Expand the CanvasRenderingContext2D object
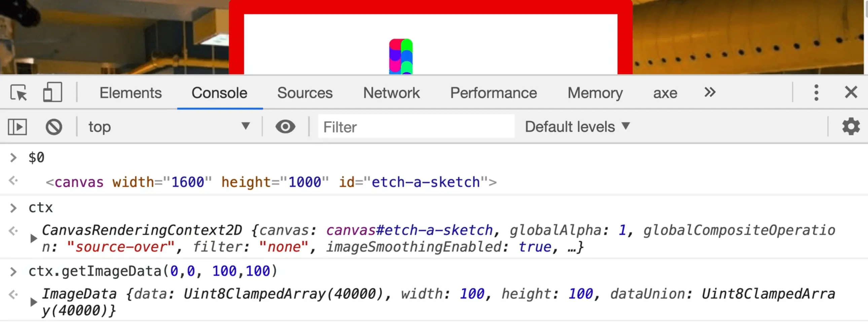This screenshot has width=868, height=324. [33, 239]
